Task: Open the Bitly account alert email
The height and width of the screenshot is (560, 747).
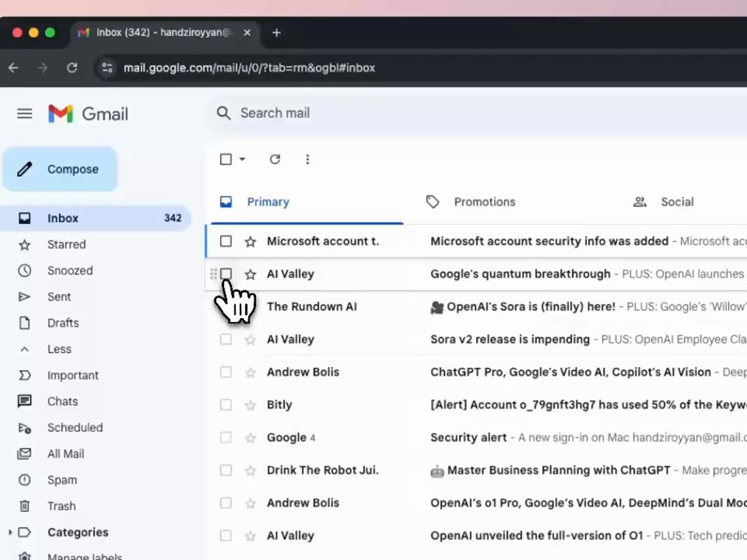Action: (476, 404)
